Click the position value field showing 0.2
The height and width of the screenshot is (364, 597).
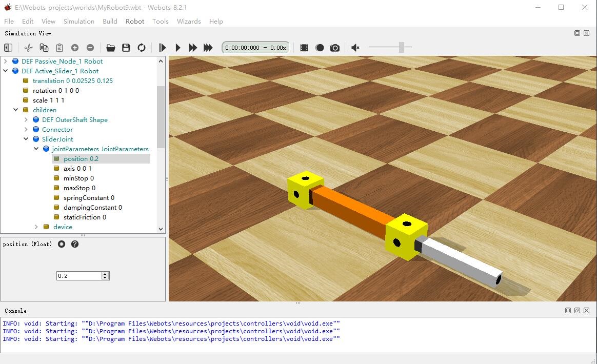79,276
